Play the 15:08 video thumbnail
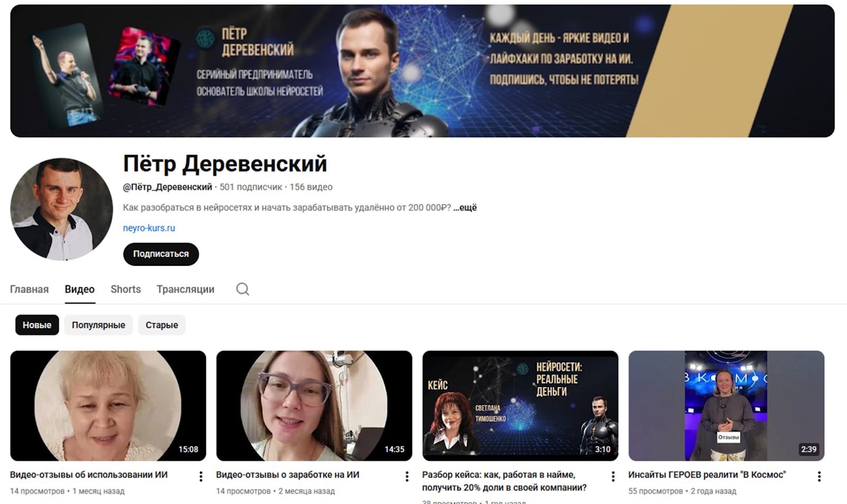 pos(108,406)
